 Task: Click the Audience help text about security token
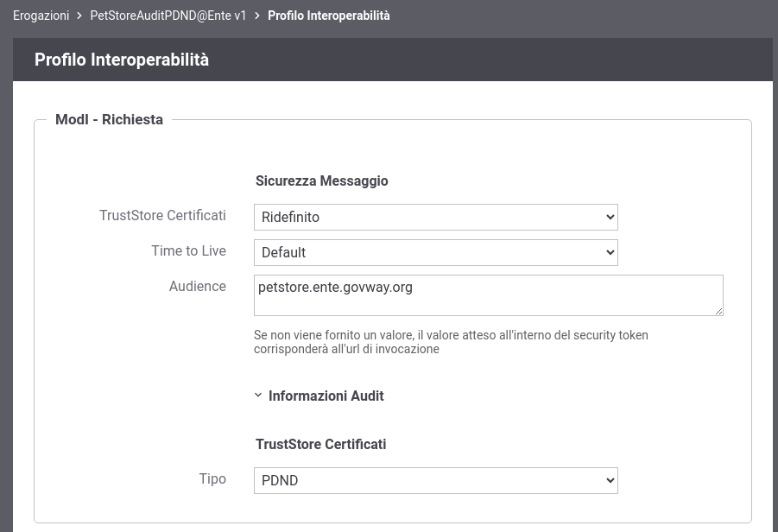pos(451,342)
